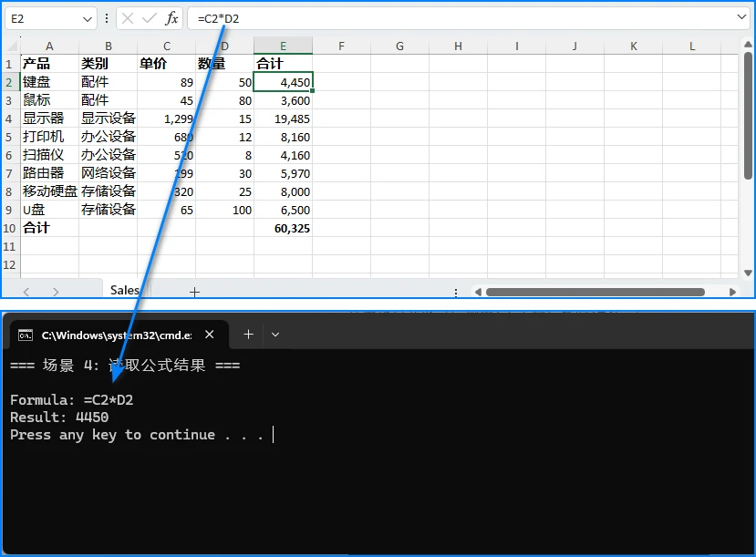Click the Result: 4450 output line
756x557 pixels.
pyautogui.click(x=59, y=418)
